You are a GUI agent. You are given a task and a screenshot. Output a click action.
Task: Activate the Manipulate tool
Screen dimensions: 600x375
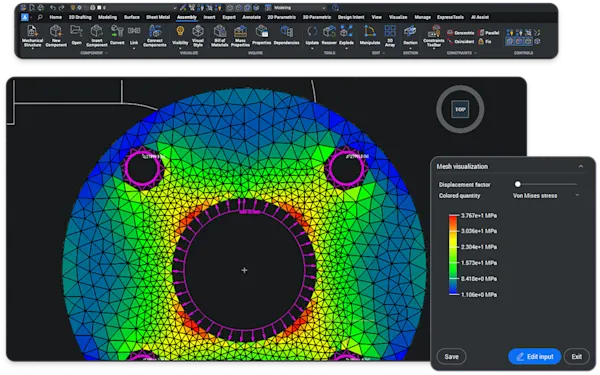(370, 35)
